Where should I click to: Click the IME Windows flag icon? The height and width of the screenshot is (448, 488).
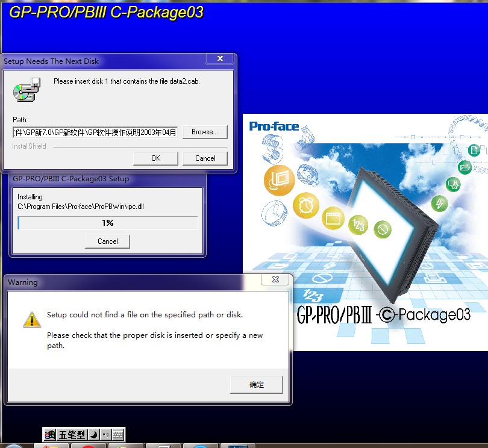pyautogui.click(x=50, y=434)
